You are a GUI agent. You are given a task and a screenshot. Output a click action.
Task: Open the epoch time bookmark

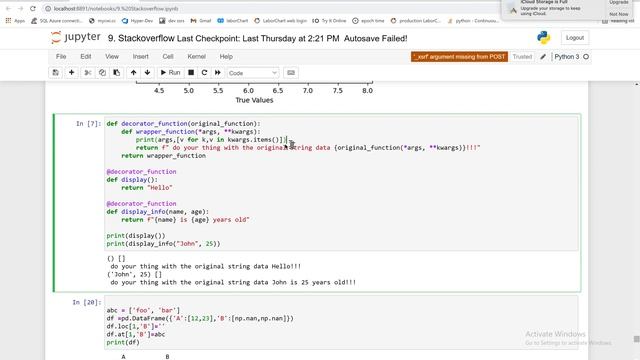(368, 20)
